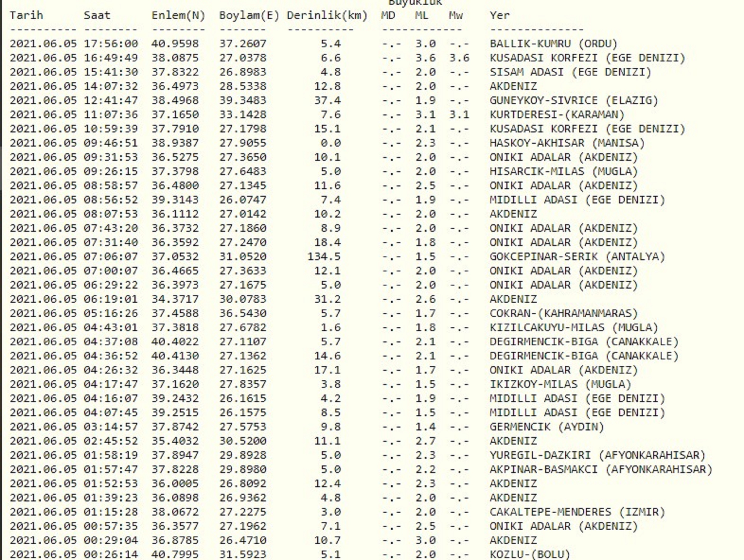Select GUNEYKOY-SIVRICE (ELAZIG) location
Image resolution: width=744 pixels, height=560 pixels.
[574, 100]
